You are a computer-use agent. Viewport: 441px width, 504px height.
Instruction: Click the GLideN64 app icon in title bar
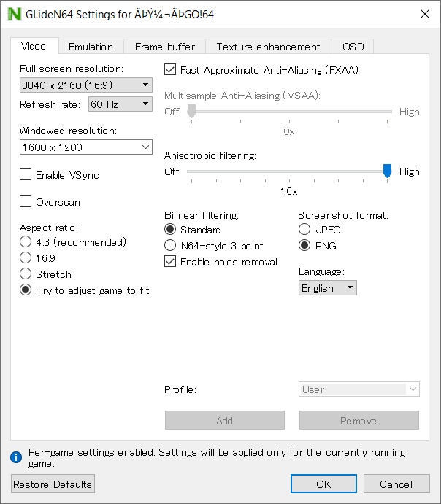[13, 14]
